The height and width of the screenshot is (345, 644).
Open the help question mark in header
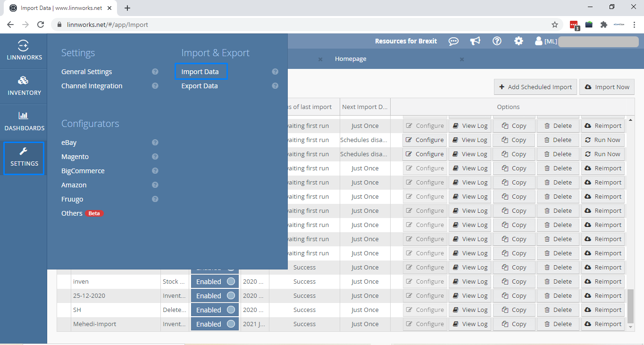tap(497, 41)
